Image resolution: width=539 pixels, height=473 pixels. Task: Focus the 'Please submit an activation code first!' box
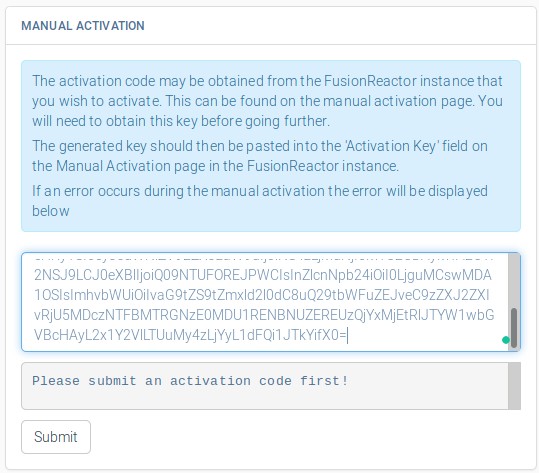click(265, 386)
